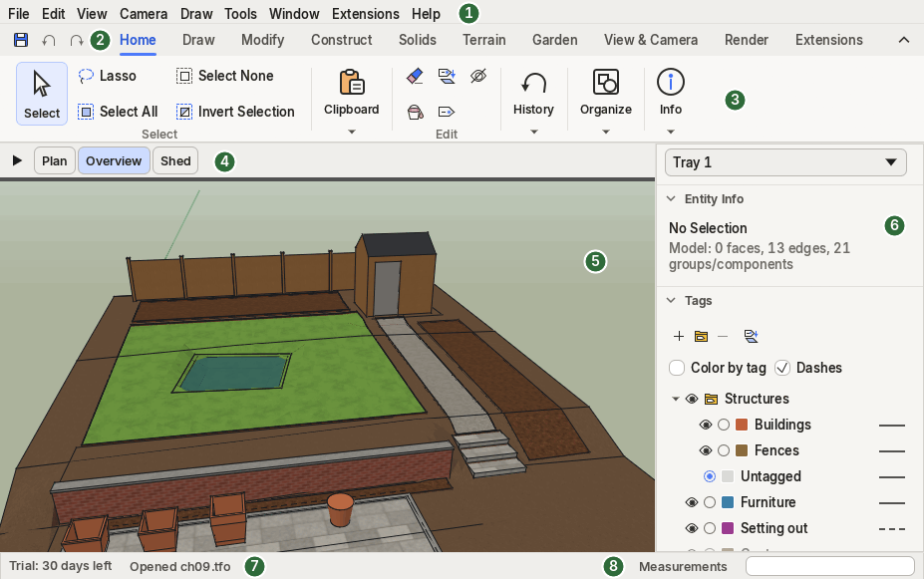
Task: Enable the Color by tag checkbox
Action: pyautogui.click(x=677, y=368)
